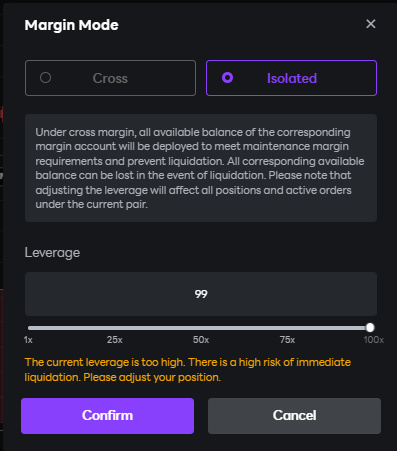The image size is (397, 451).
Task: Cancel the margin mode changes
Action: point(294,416)
